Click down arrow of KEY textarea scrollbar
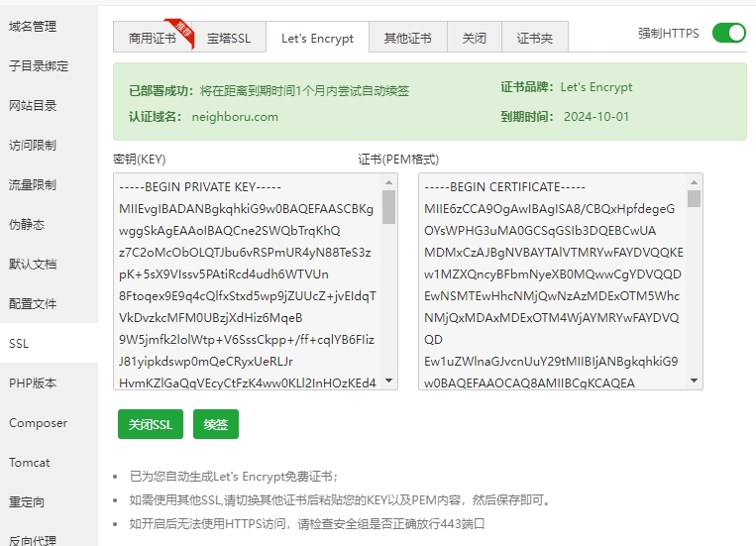This screenshot has height=546, width=756. tap(388, 382)
